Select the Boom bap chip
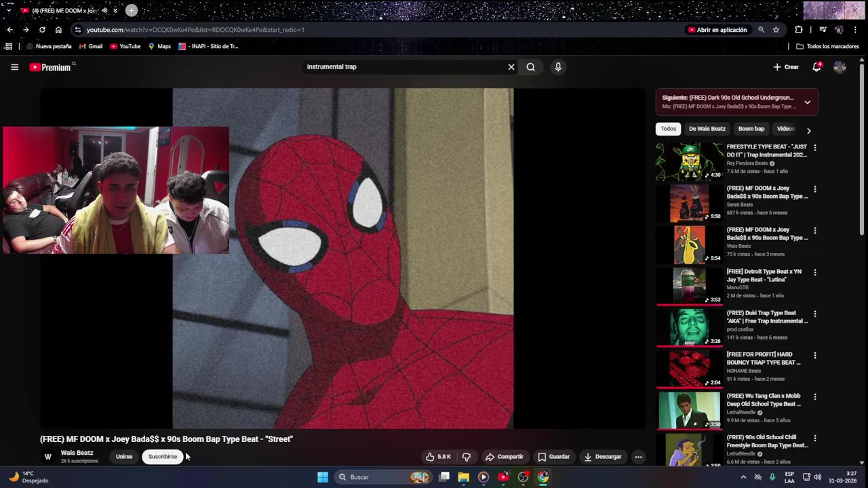This screenshot has height=488, width=868. (751, 129)
